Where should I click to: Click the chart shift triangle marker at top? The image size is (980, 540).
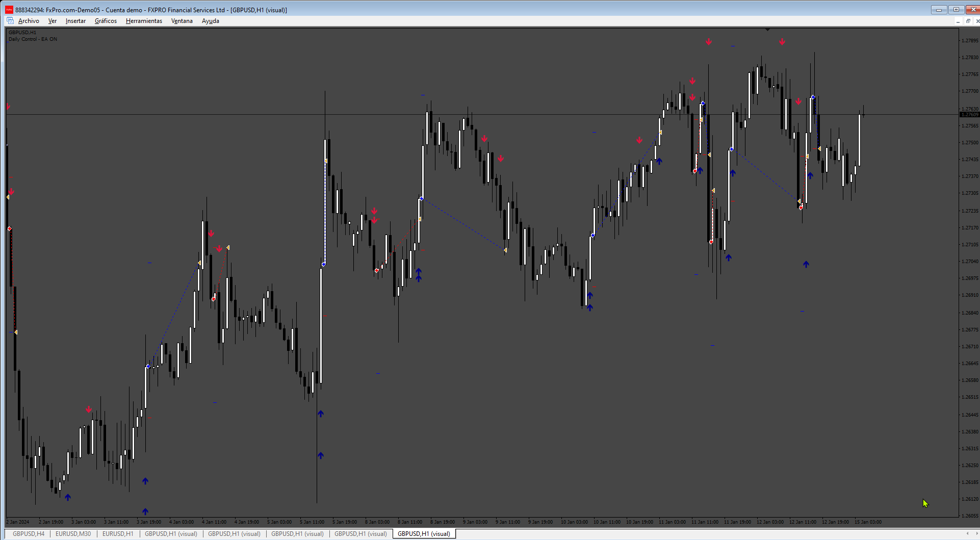coord(767,30)
